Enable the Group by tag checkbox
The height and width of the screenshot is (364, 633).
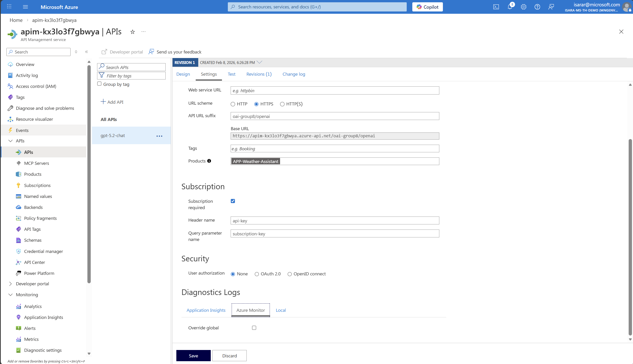tap(99, 84)
